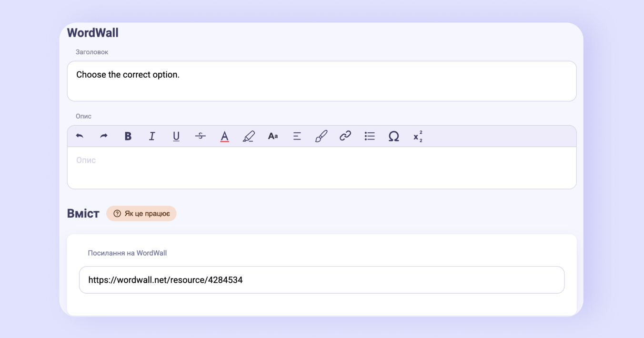Toggle bold formatting
The height and width of the screenshot is (338, 644).
(x=128, y=136)
